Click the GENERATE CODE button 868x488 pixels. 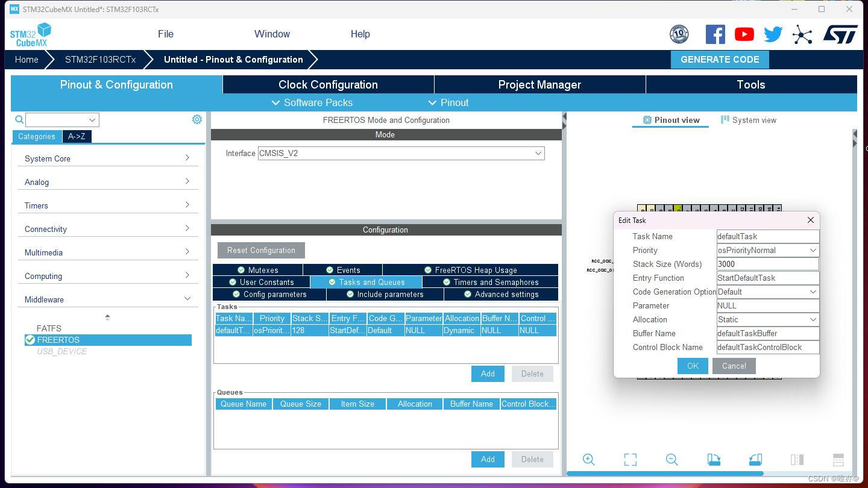pos(720,60)
